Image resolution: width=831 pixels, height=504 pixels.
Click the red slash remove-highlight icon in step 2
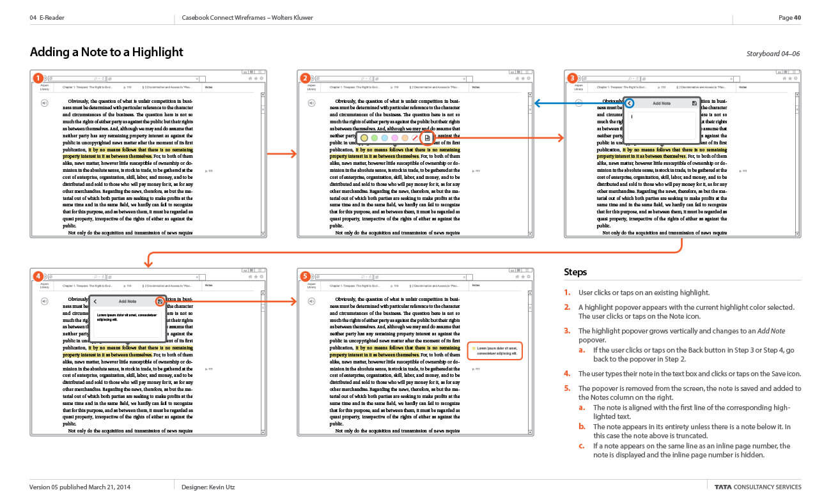[x=415, y=137]
